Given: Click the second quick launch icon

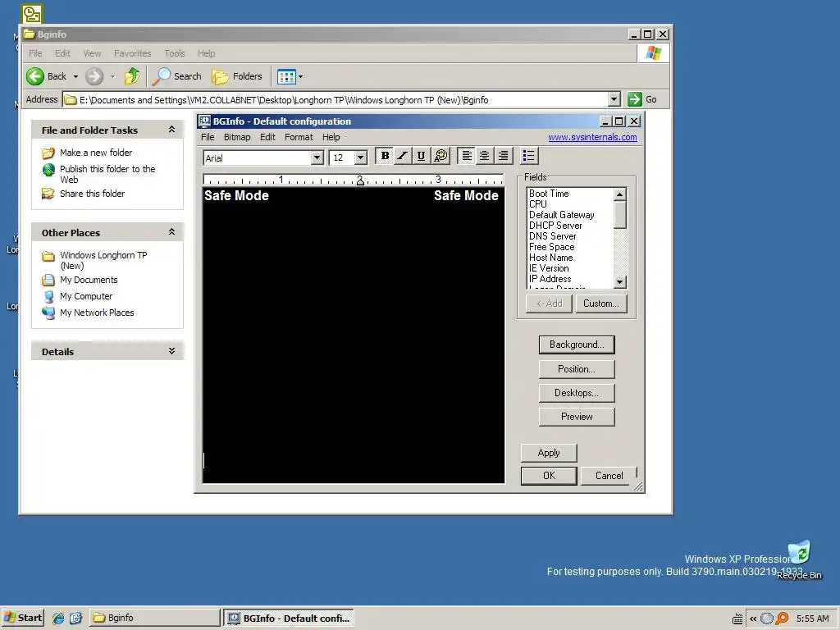Looking at the screenshot, I should coord(75,618).
